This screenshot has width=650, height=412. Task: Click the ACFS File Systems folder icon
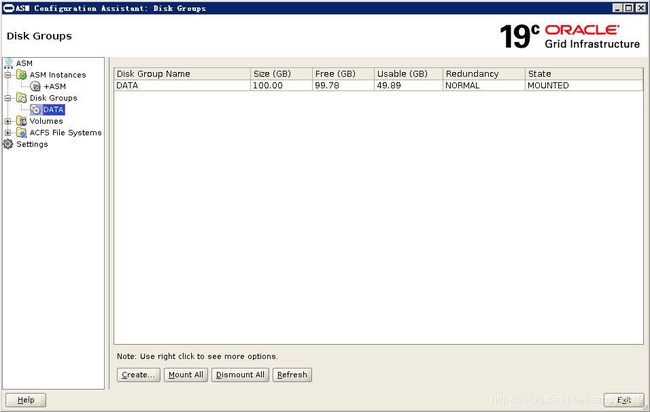point(22,133)
